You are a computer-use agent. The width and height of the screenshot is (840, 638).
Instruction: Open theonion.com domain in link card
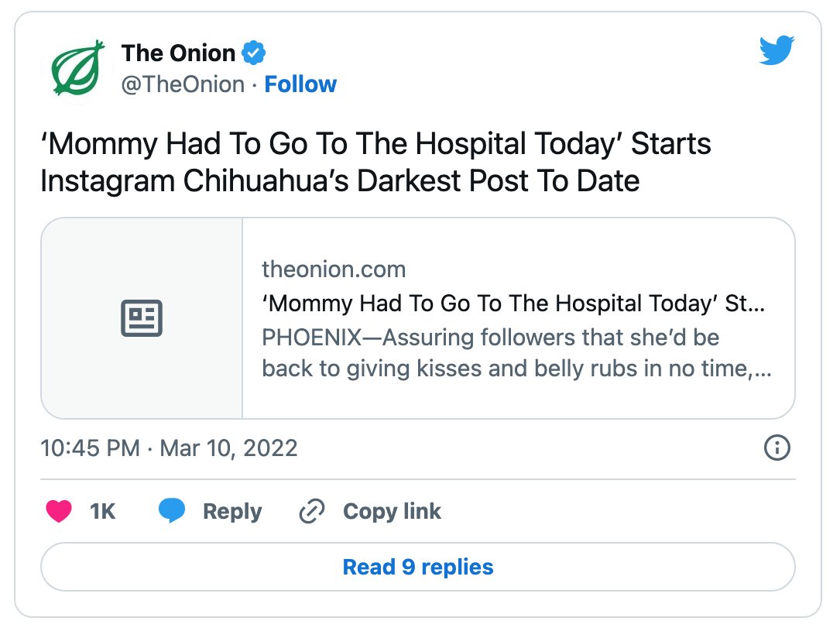[x=334, y=269]
